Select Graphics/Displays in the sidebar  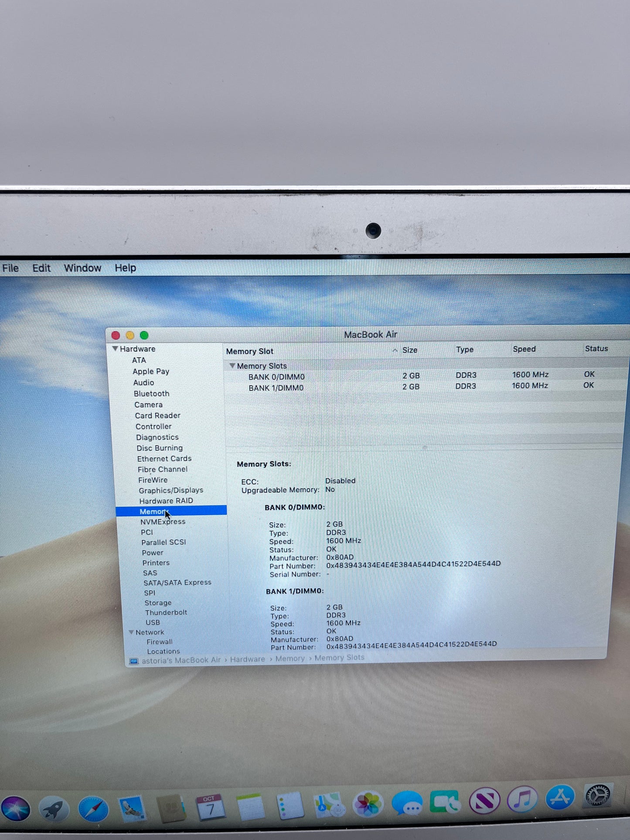(171, 490)
